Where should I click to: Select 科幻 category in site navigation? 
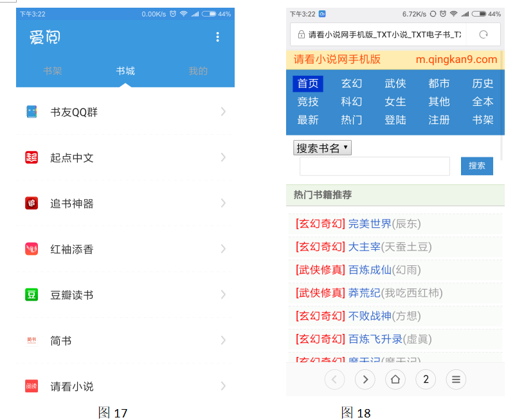tap(352, 101)
